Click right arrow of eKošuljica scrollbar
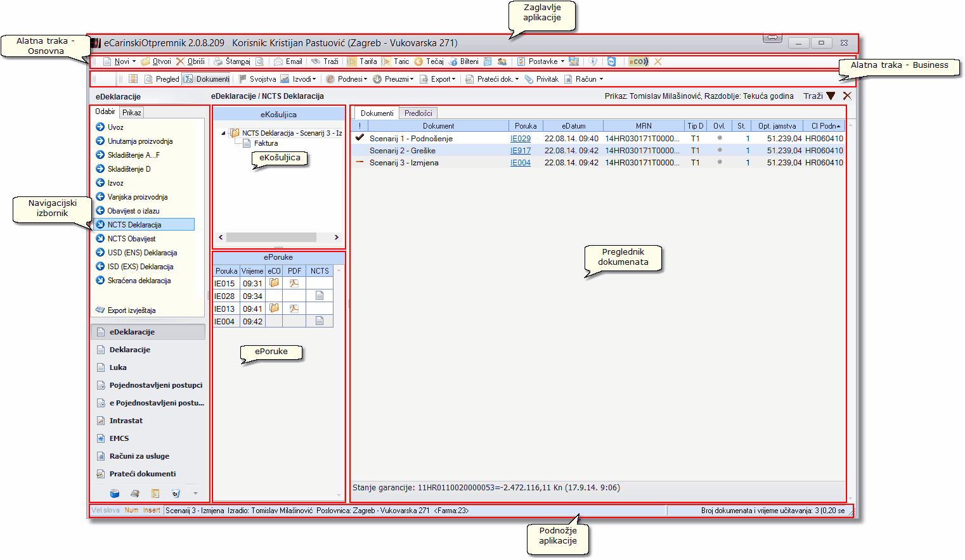This screenshot has height=560, width=965. [x=337, y=237]
